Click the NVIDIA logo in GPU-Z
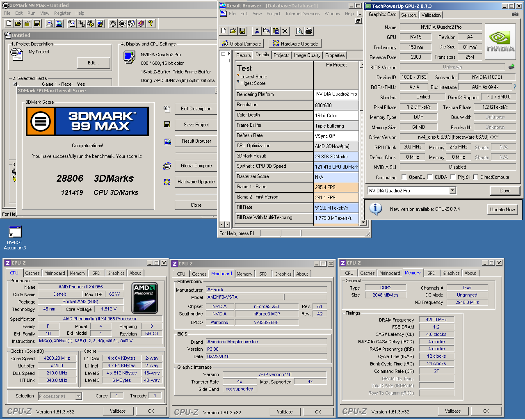Viewport: 525px width, 420px height. pyautogui.click(x=500, y=42)
